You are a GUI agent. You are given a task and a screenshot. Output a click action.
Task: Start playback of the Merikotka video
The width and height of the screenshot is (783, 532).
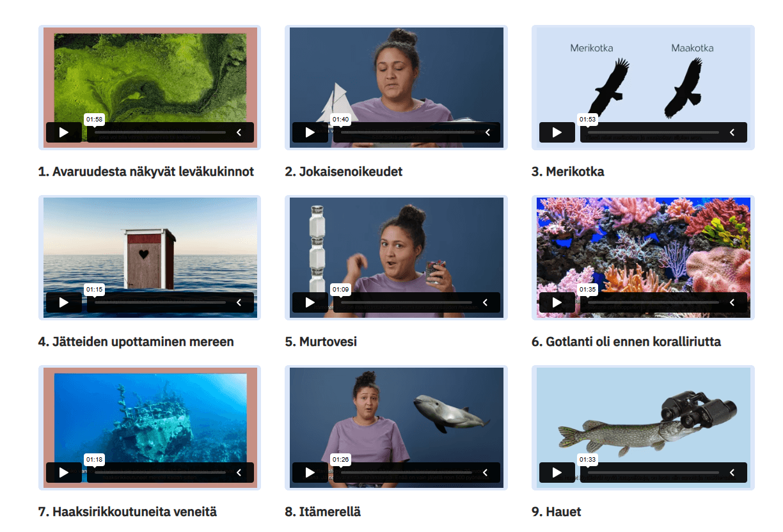click(x=557, y=132)
